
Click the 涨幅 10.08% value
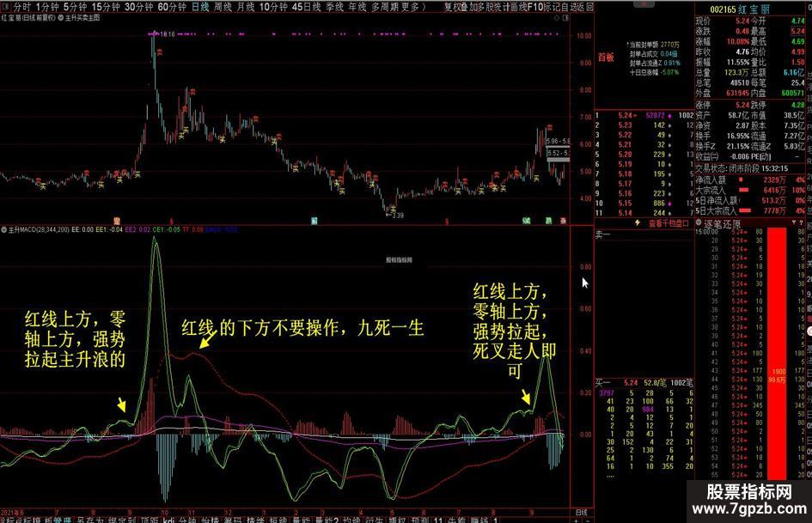point(737,41)
